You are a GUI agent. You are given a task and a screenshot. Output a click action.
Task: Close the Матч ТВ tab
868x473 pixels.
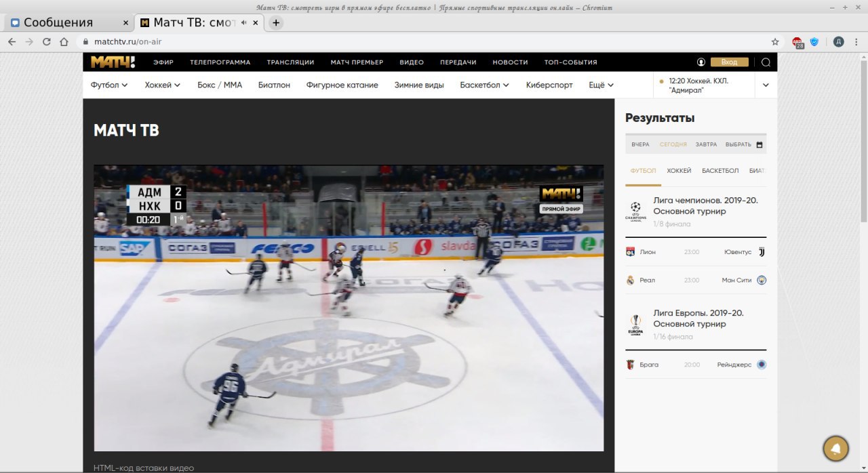tap(256, 22)
